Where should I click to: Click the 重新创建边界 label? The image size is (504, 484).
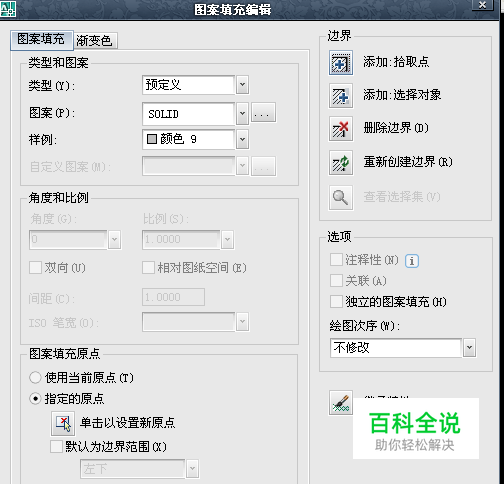(x=408, y=162)
